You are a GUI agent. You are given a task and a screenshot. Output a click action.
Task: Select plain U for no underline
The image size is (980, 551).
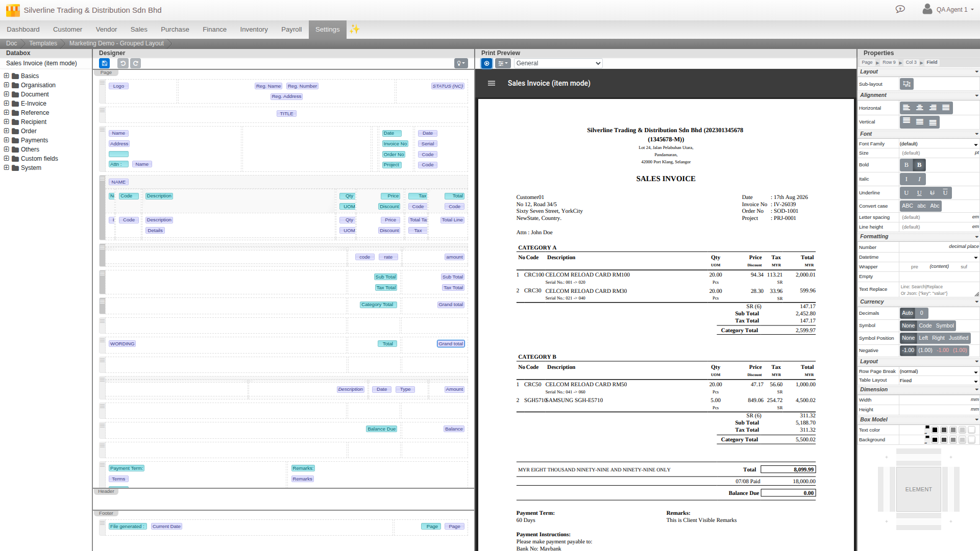point(906,193)
